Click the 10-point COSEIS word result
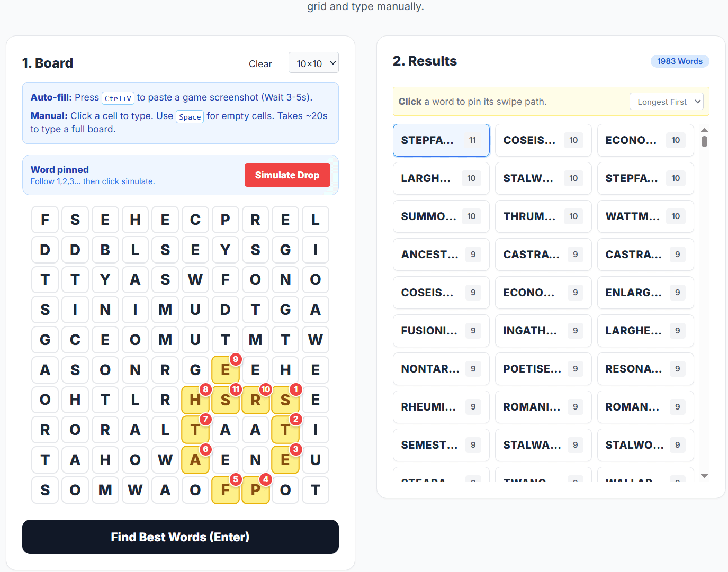Viewport: 728px width, 572px height. tap(543, 140)
